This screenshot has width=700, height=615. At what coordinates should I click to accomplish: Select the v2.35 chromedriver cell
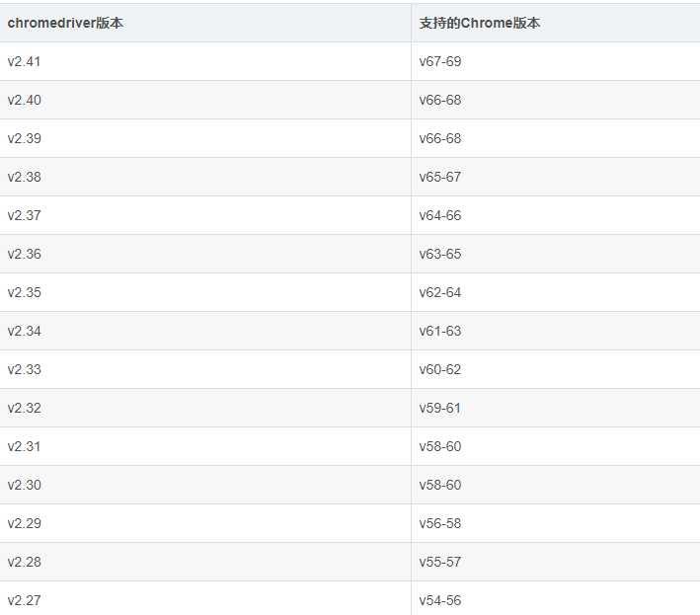pos(205,292)
